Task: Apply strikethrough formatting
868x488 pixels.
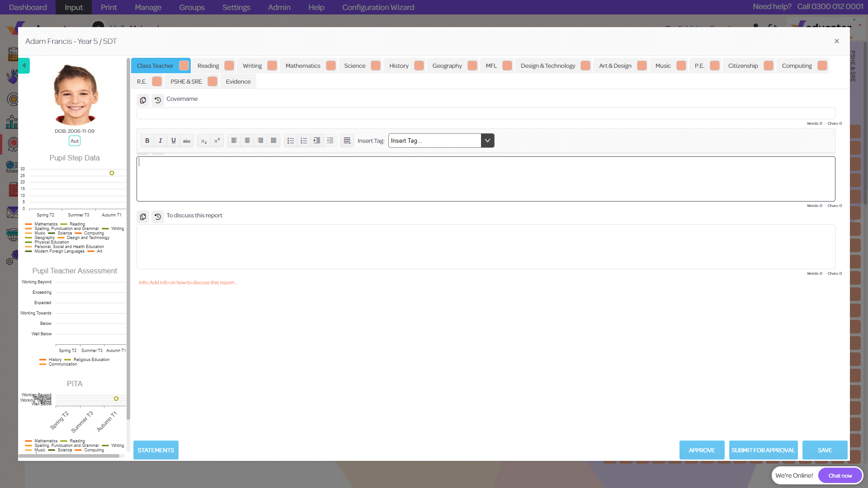Action: 187,141
